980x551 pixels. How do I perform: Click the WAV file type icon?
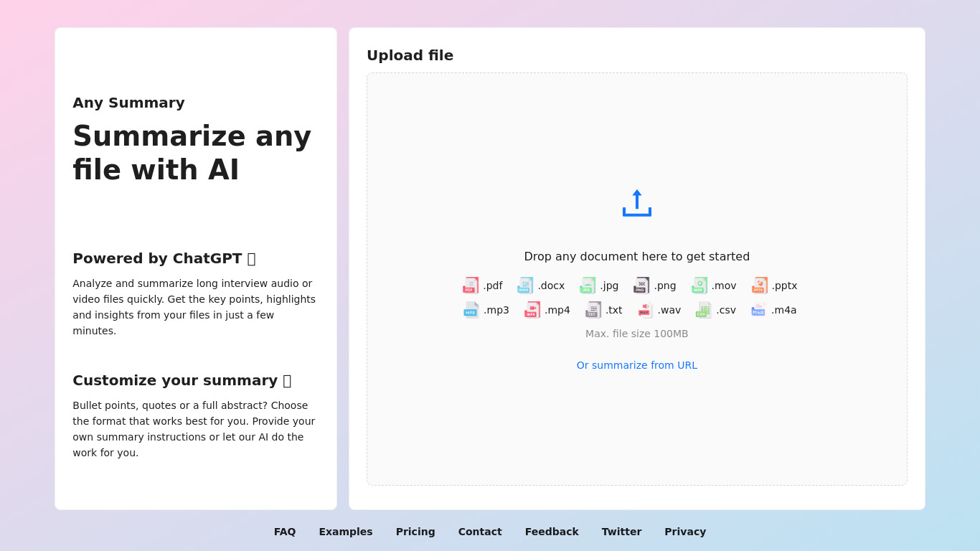[645, 310]
